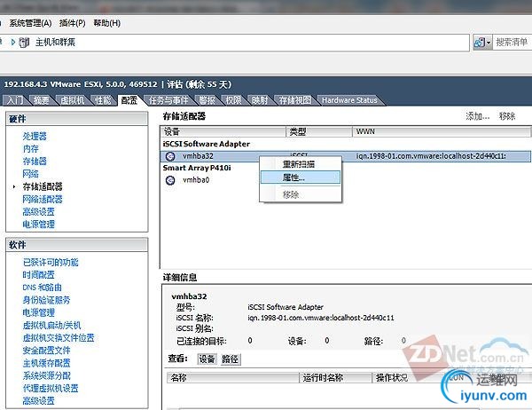Screen dimensions: 532x410
Task: Open the 存储视图 tab
Action: 294,100
